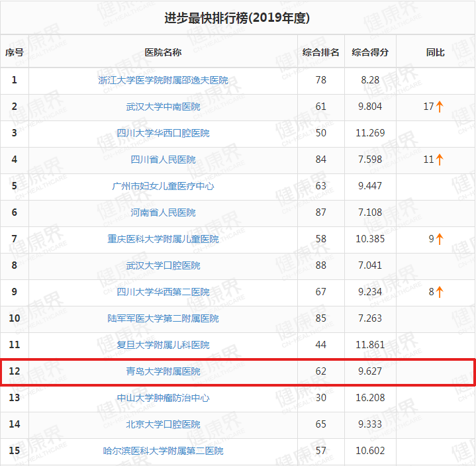Click the highlighted 青岛大学附属医院 link
The height and width of the screenshot is (466, 476).
163,371
